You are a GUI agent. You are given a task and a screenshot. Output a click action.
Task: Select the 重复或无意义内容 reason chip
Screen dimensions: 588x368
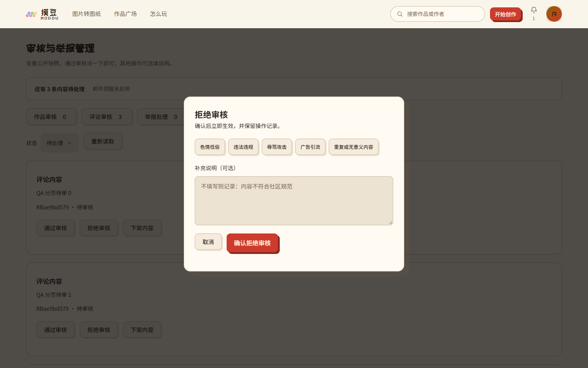tap(354, 147)
